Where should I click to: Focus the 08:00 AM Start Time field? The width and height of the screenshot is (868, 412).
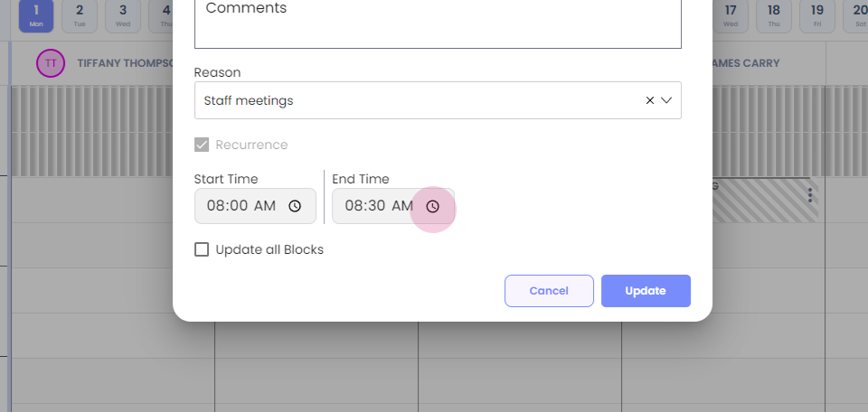click(x=241, y=206)
